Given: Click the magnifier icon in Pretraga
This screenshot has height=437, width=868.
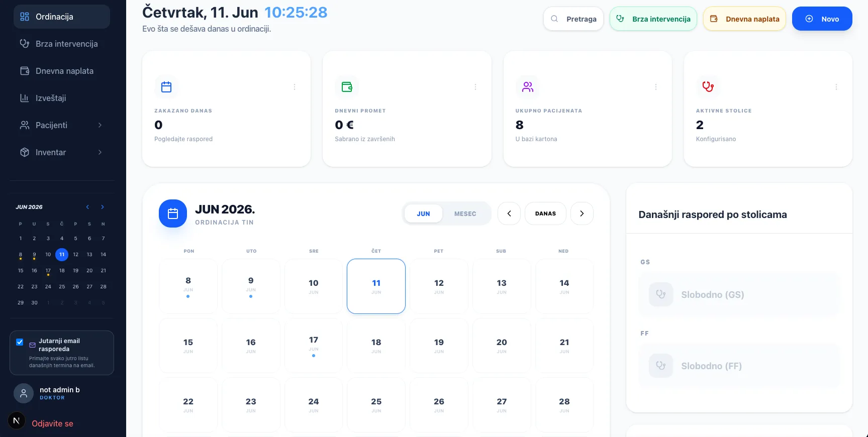Looking at the screenshot, I should point(554,19).
